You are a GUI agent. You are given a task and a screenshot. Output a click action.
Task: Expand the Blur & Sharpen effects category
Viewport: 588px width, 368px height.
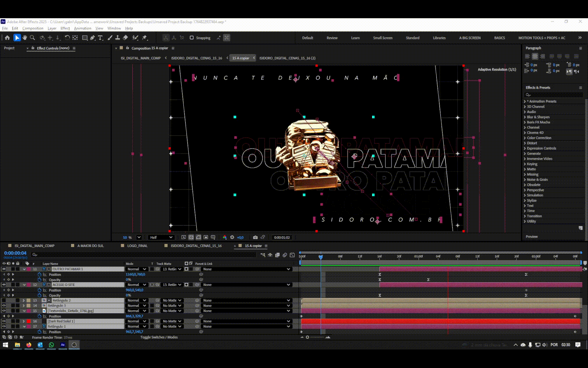(x=525, y=117)
